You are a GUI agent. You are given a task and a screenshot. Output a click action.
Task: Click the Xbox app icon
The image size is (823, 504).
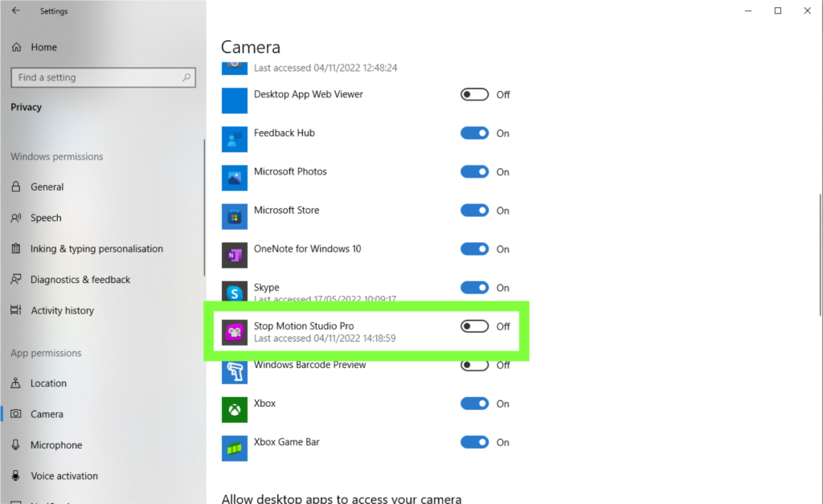tap(234, 409)
